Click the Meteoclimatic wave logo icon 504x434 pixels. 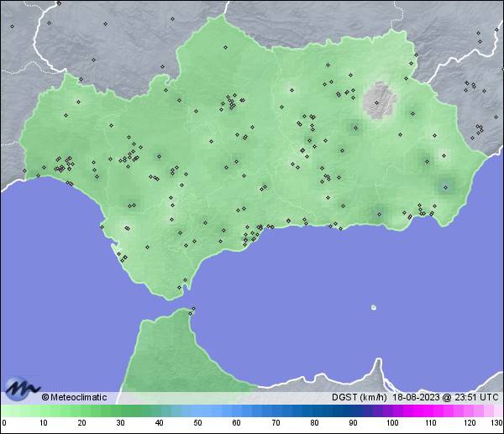tap(20, 387)
